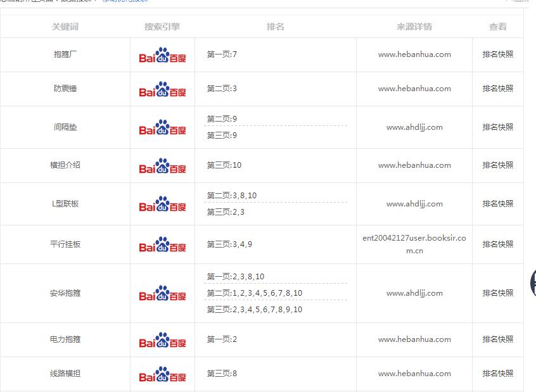The image size is (536, 392).
Task: Open the 排名快照 link for 安华抱箍
Action: coord(498,293)
